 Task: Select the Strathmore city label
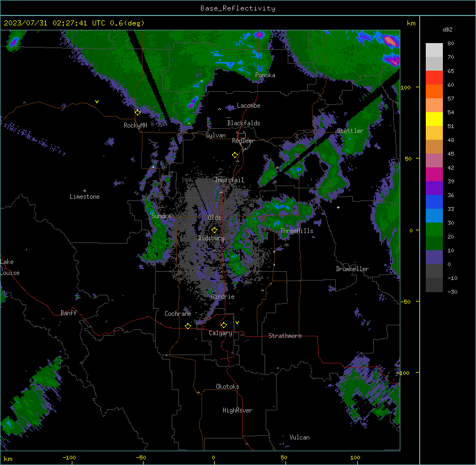tap(285, 336)
